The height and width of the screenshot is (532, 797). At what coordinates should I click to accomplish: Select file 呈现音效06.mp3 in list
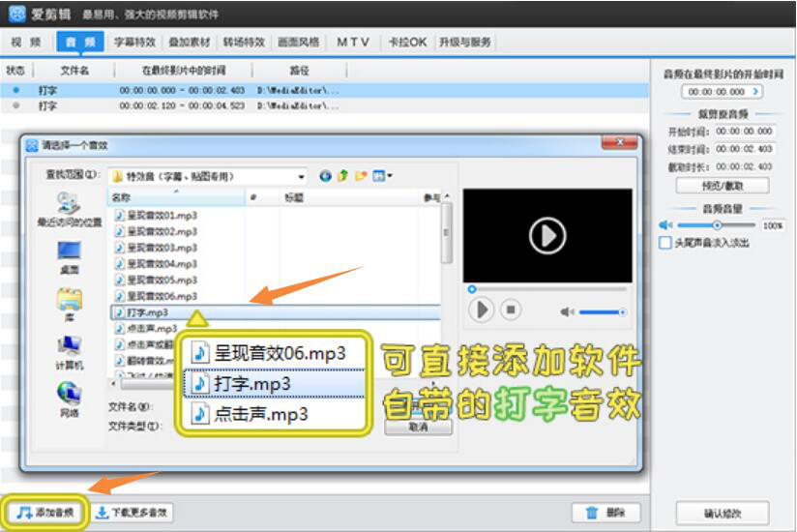(156, 296)
